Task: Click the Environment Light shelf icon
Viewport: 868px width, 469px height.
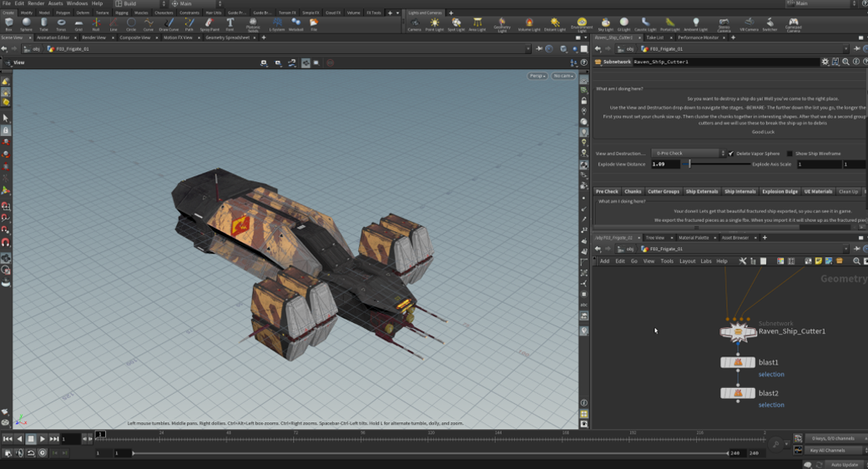Action: (x=582, y=23)
